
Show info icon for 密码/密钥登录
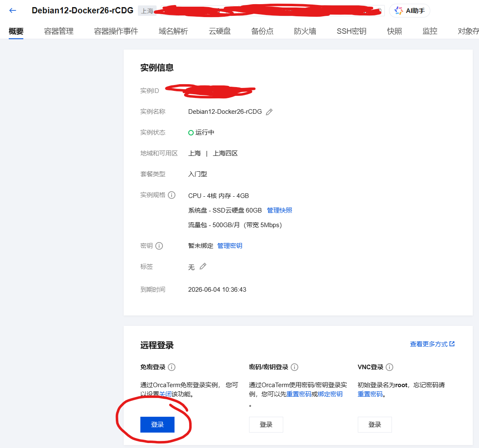[294, 367]
